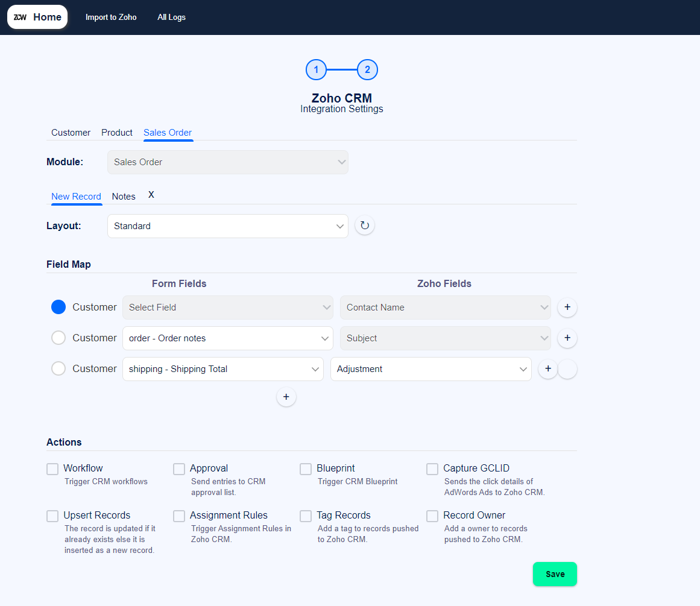Click the Workflow label text
Screen dimensions: 700x606
(83, 468)
